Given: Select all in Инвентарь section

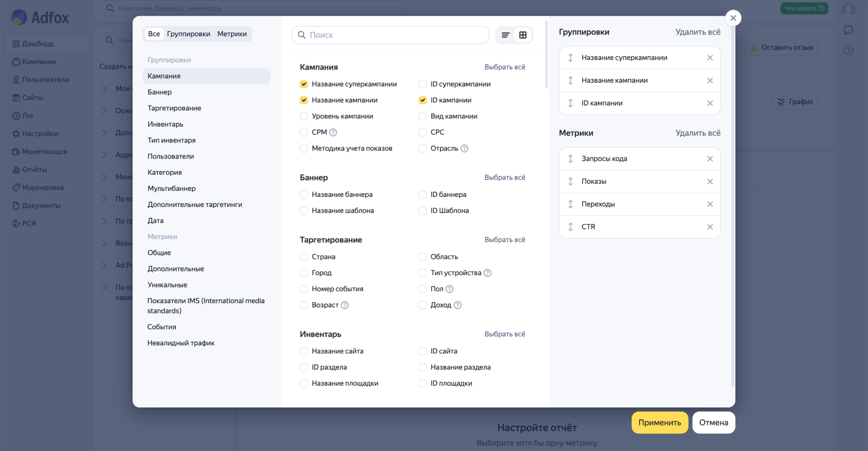Looking at the screenshot, I should coord(505,334).
